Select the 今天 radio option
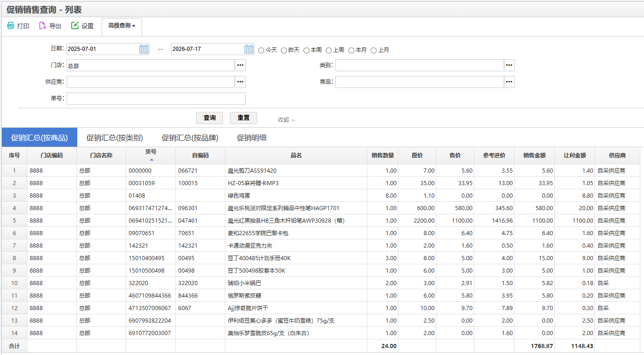644x355 pixels. (261, 50)
